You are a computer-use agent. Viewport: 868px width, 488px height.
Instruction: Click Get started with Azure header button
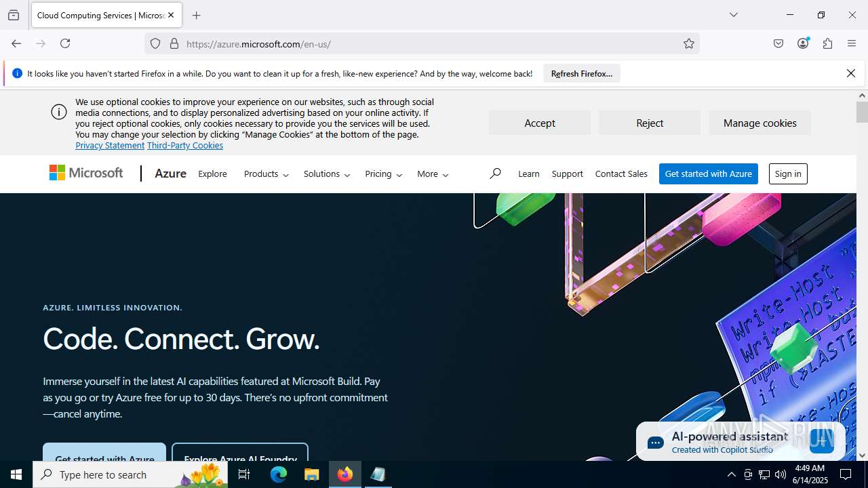tap(709, 174)
